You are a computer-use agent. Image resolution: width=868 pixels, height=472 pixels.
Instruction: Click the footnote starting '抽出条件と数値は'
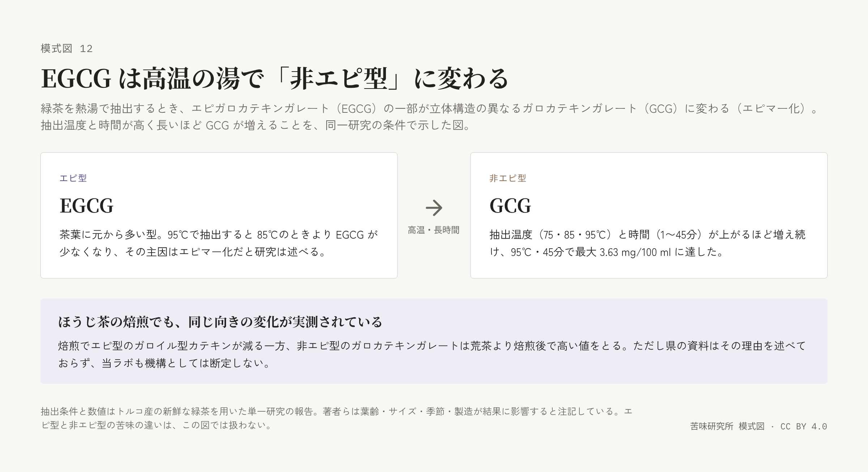pyautogui.click(x=337, y=418)
